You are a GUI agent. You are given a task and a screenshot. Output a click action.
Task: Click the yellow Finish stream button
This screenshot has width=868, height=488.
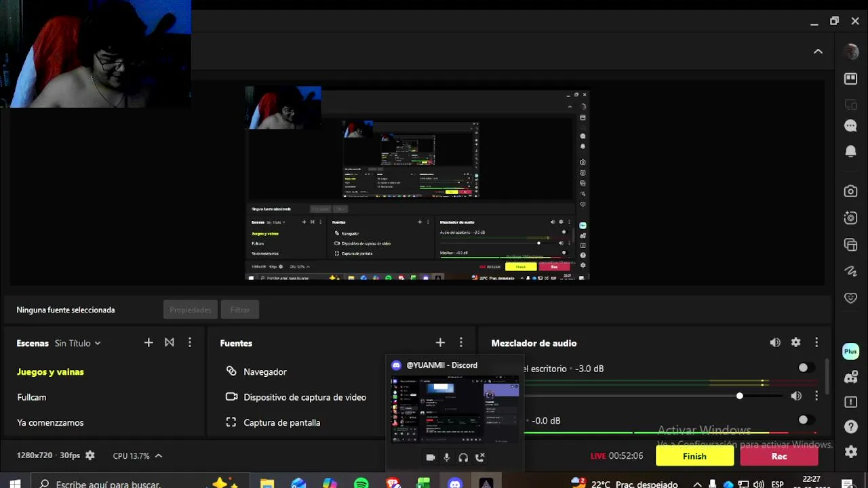694,456
